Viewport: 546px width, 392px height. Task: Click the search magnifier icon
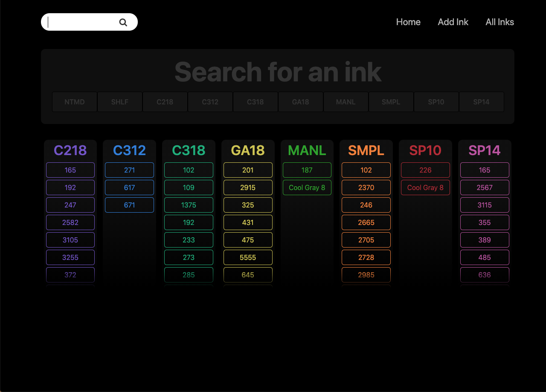123,22
